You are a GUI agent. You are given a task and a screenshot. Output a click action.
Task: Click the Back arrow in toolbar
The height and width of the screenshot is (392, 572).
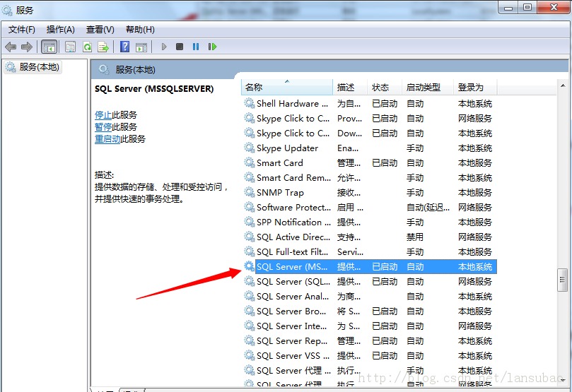(x=11, y=47)
